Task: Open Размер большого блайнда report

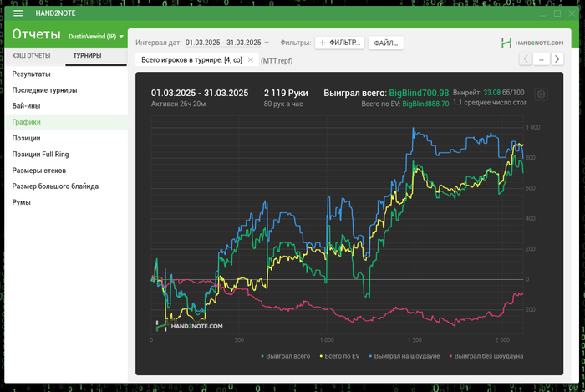Action: pos(66,186)
